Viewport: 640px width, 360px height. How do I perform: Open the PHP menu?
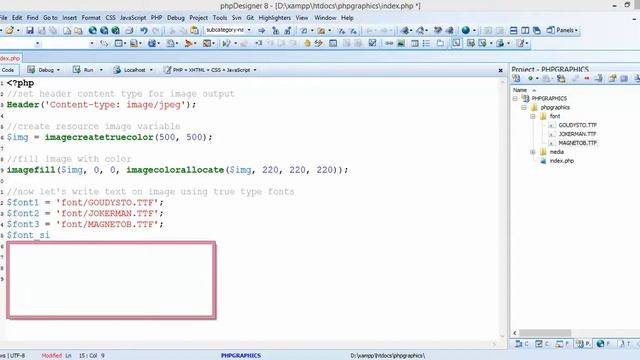[156, 18]
